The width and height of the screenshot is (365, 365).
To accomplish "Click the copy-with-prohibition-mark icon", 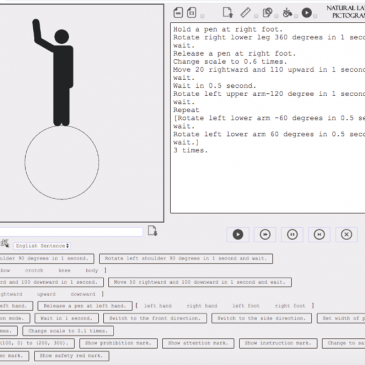I will tap(267, 13).
